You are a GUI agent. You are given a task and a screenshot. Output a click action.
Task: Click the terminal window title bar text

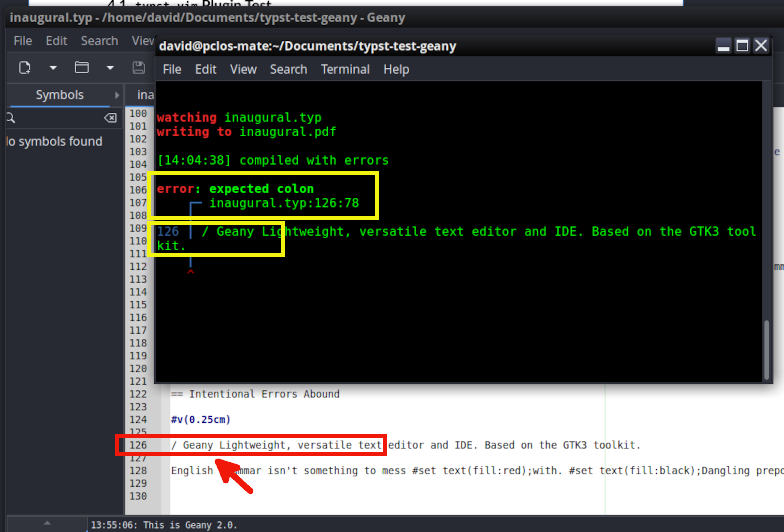308,46
